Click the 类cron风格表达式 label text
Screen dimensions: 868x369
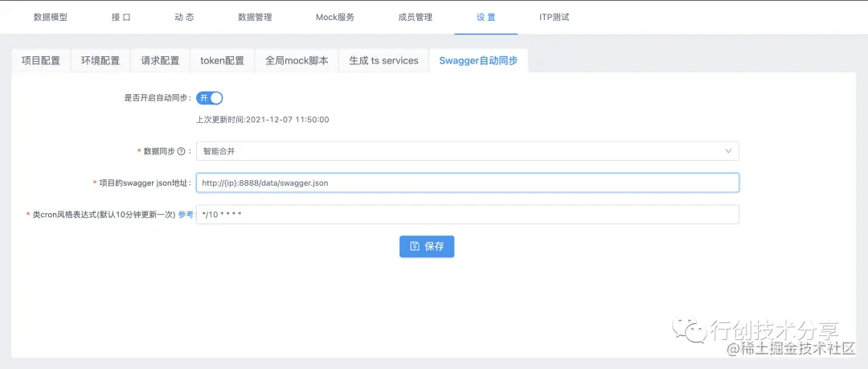point(104,215)
